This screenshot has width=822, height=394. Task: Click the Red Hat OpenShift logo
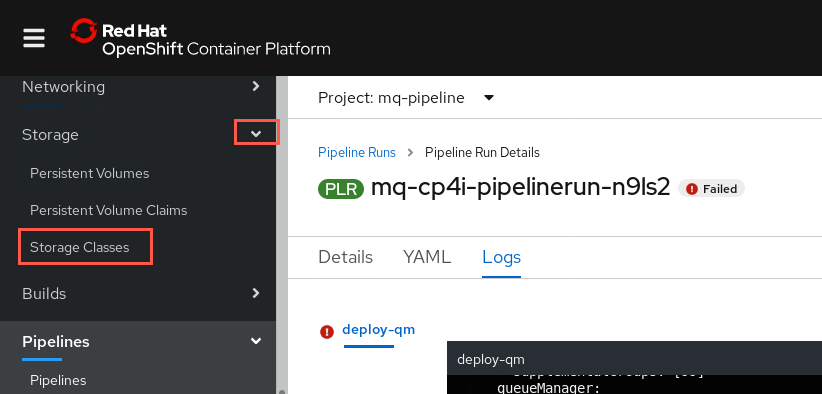point(200,38)
